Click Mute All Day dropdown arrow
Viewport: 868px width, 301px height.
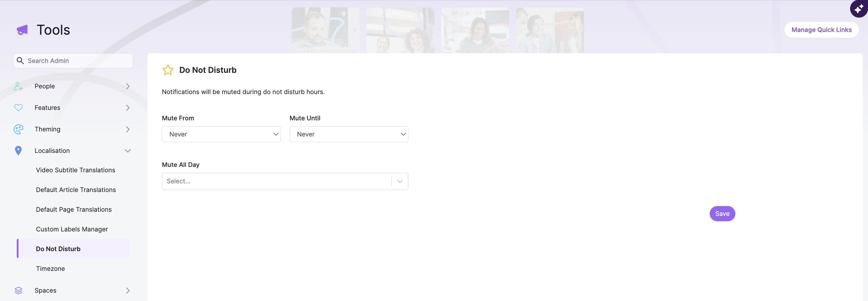point(400,182)
